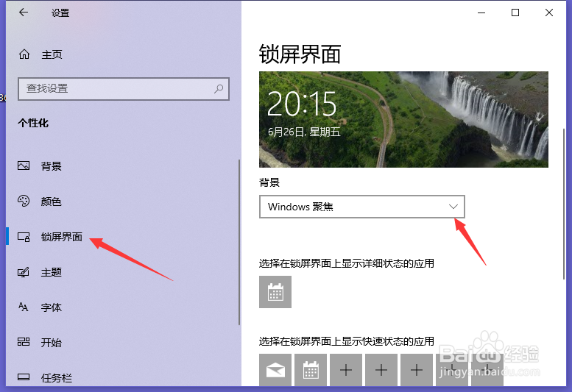Close the 设置 window

(549, 13)
